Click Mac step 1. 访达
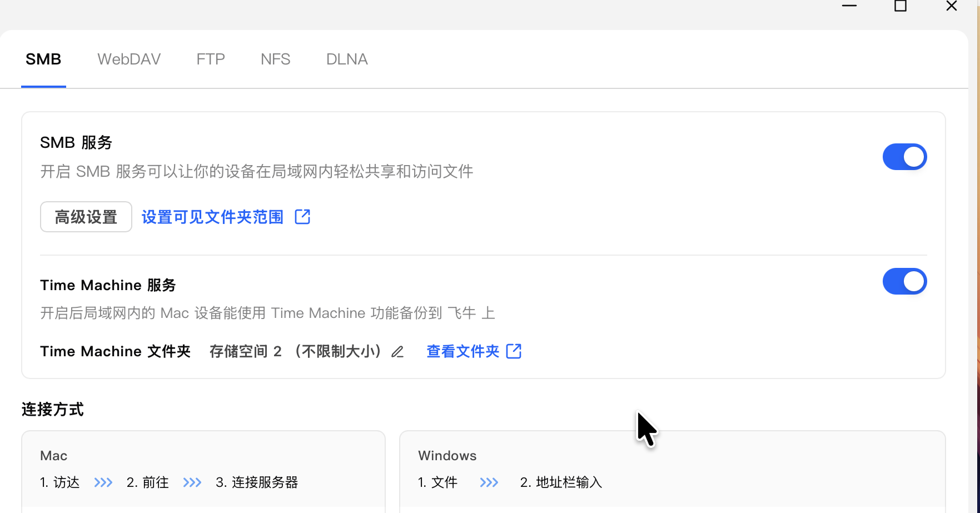This screenshot has width=980, height=513. [60, 482]
